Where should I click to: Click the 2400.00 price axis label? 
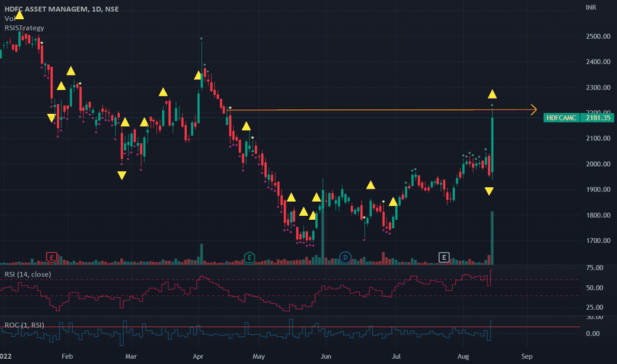[598, 62]
